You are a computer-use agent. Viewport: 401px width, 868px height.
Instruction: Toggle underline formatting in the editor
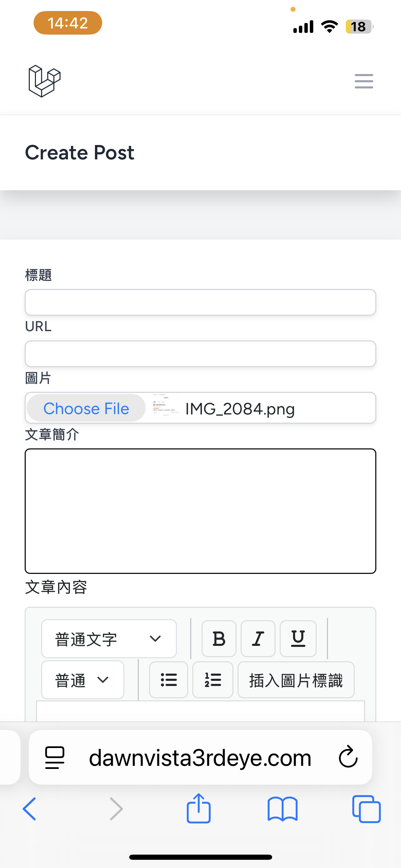pyautogui.click(x=298, y=639)
